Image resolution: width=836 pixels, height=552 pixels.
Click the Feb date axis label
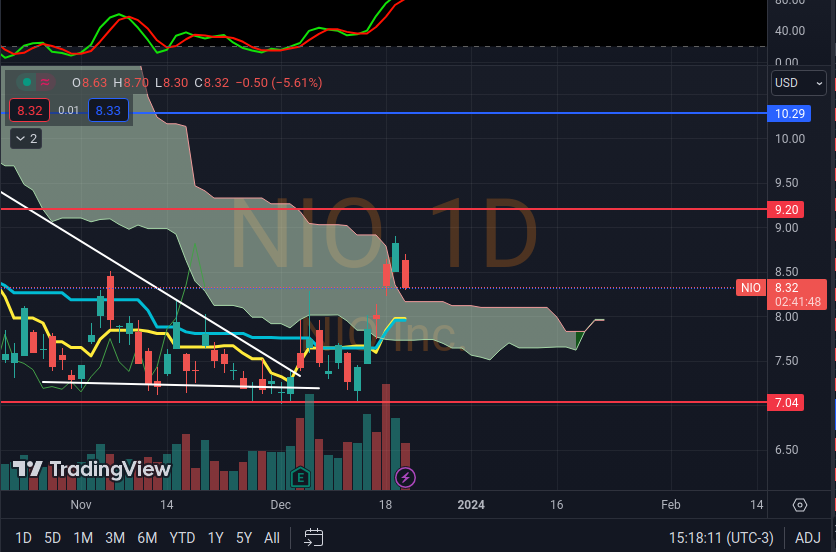click(671, 505)
